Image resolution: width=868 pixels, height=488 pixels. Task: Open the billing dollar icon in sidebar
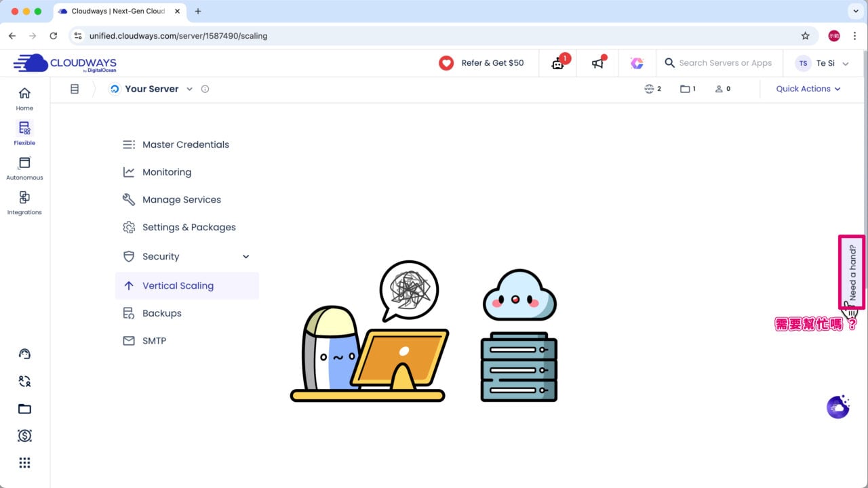pyautogui.click(x=24, y=436)
